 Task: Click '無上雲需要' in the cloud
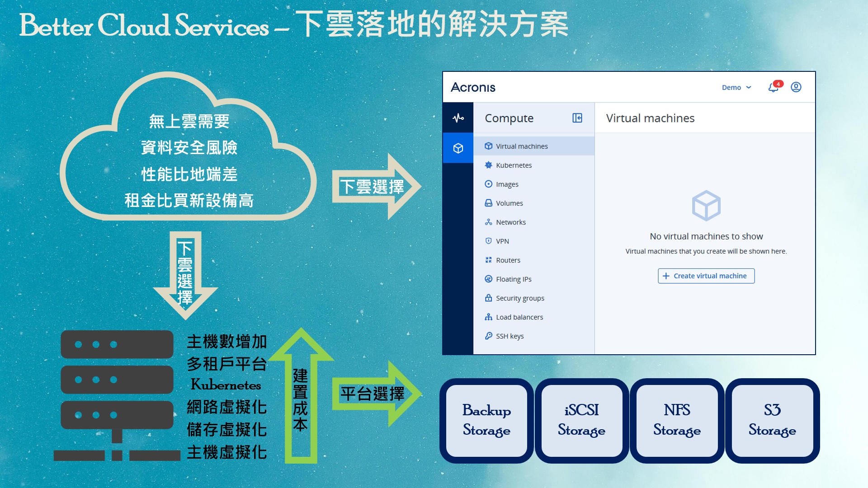pyautogui.click(x=189, y=121)
